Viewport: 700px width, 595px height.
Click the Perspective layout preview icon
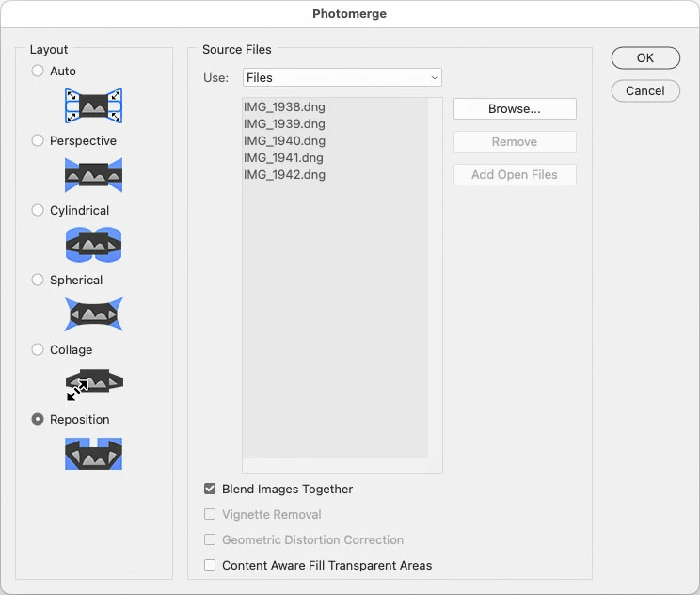point(93,175)
